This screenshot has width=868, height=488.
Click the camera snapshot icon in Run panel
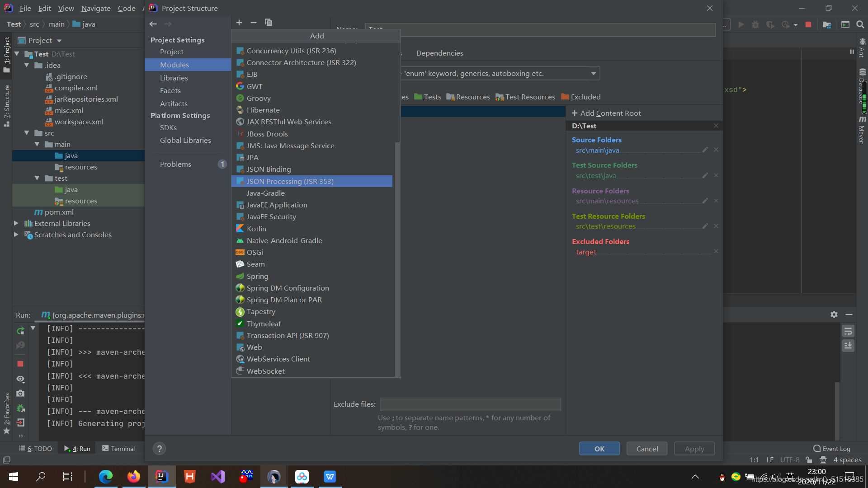point(21,394)
